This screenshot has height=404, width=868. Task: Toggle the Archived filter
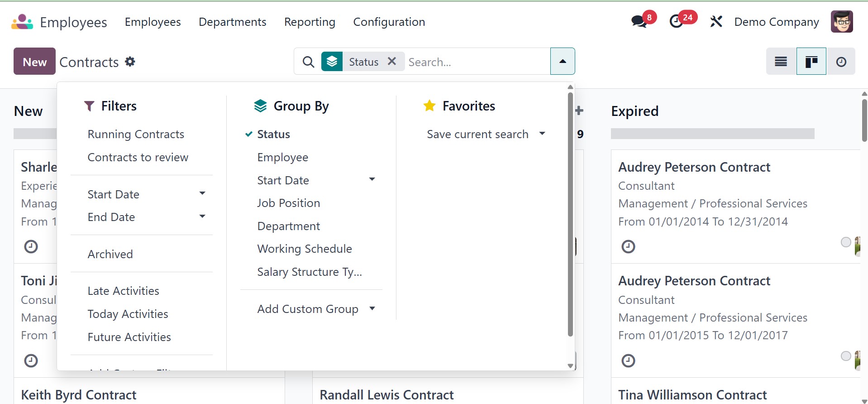tap(110, 255)
